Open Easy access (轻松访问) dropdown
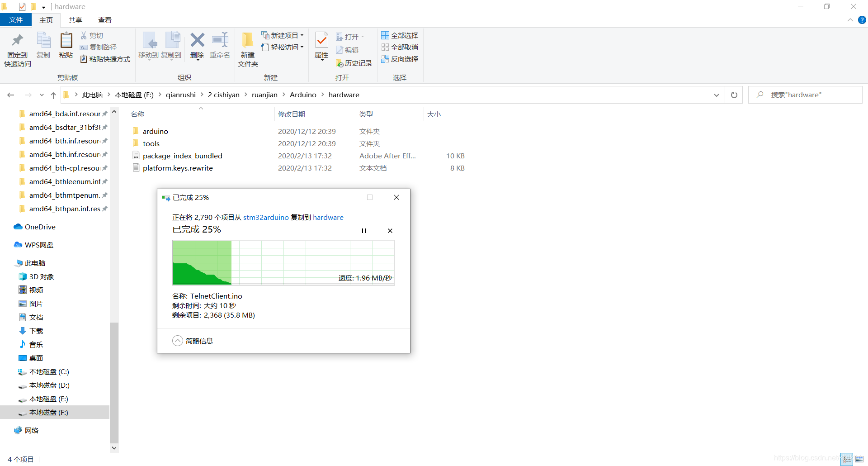868x466 pixels. (282, 47)
